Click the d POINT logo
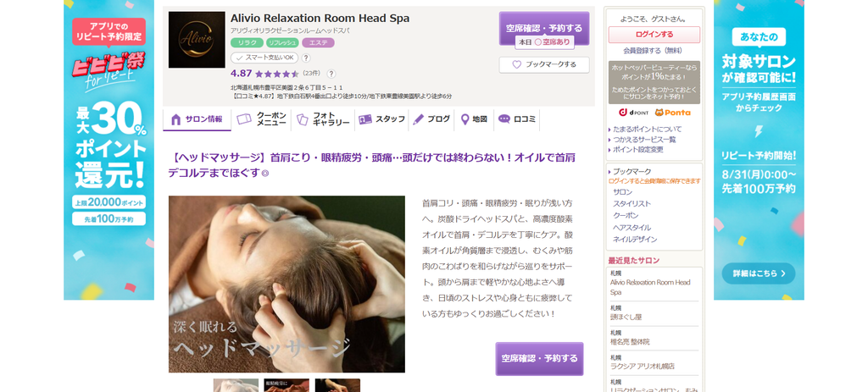The height and width of the screenshot is (392, 868). 632,113
